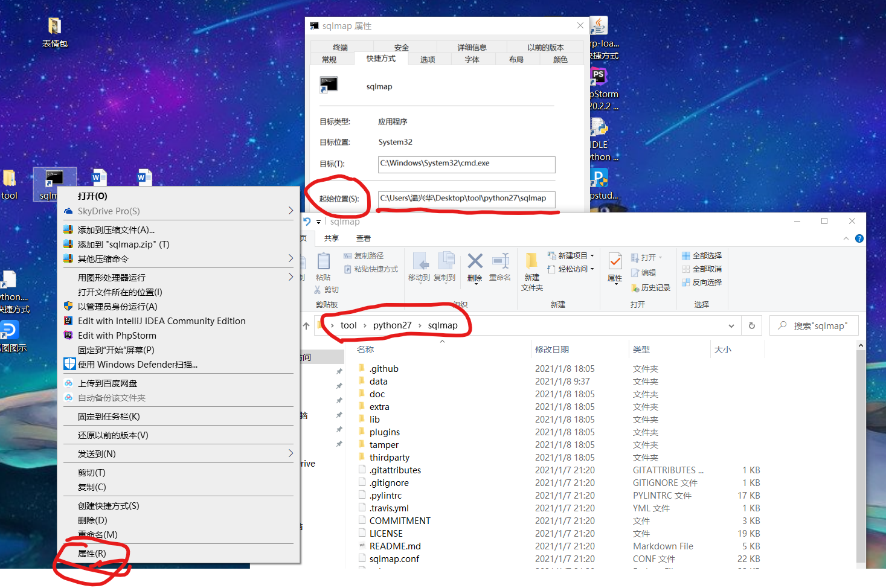Select the sqlmap.conf file
The image size is (886, 588).
pos(394,559)
